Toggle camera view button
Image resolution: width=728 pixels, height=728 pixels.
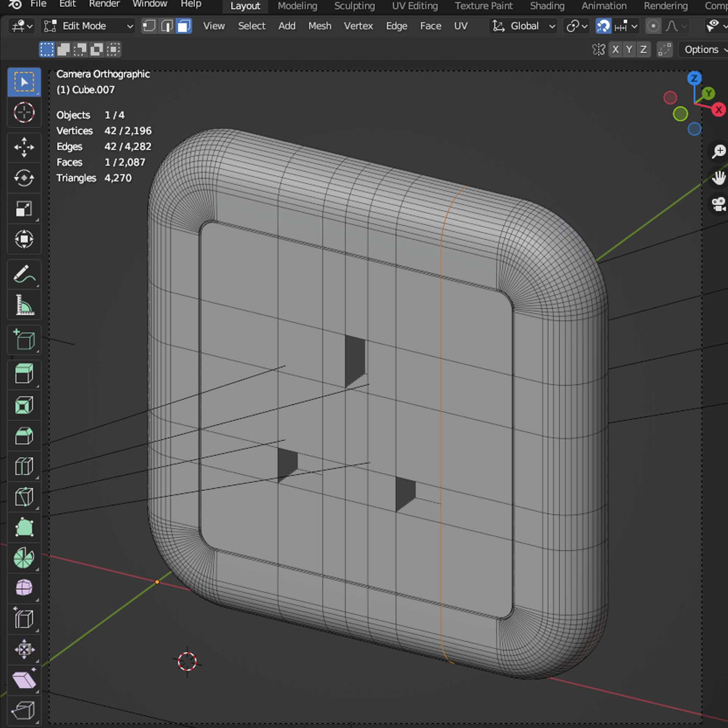point(718,204)
